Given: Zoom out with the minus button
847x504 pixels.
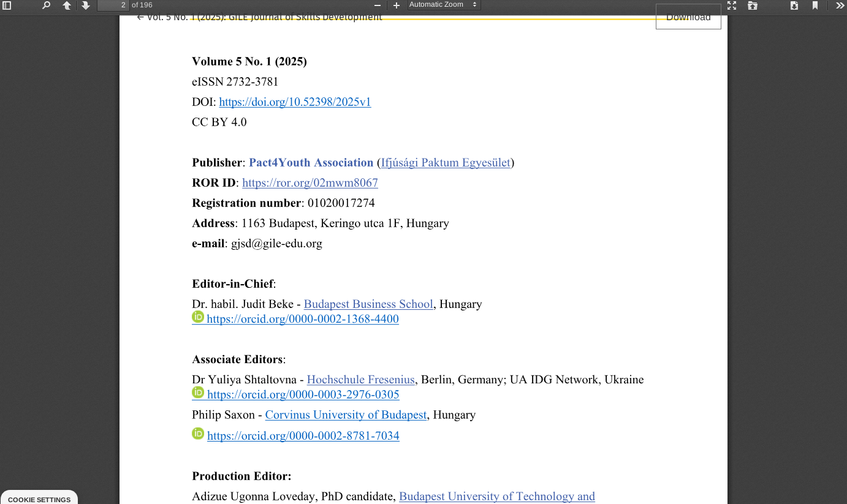Looking at the screenshot, I should 378,6.
